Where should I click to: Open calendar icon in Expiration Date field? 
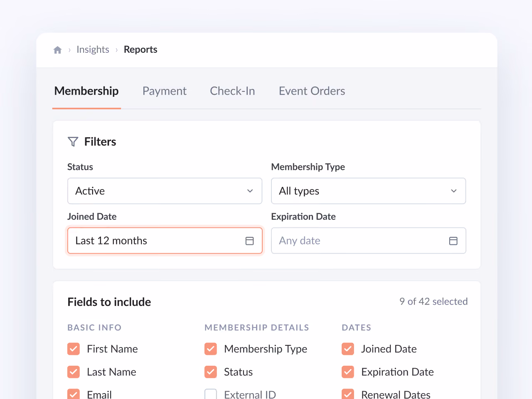point(453,241)
